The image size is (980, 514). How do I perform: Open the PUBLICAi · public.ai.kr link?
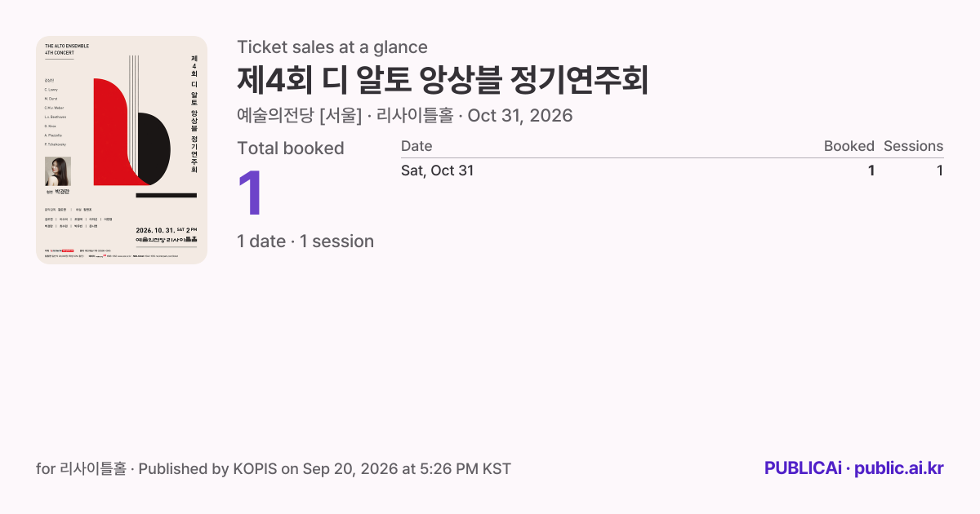[854, 468]
